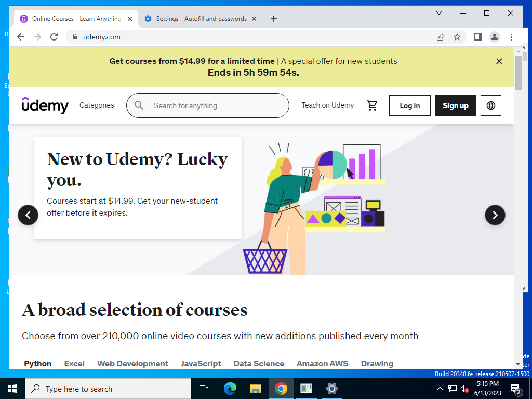Go back in browser history

tap(21, 37)
